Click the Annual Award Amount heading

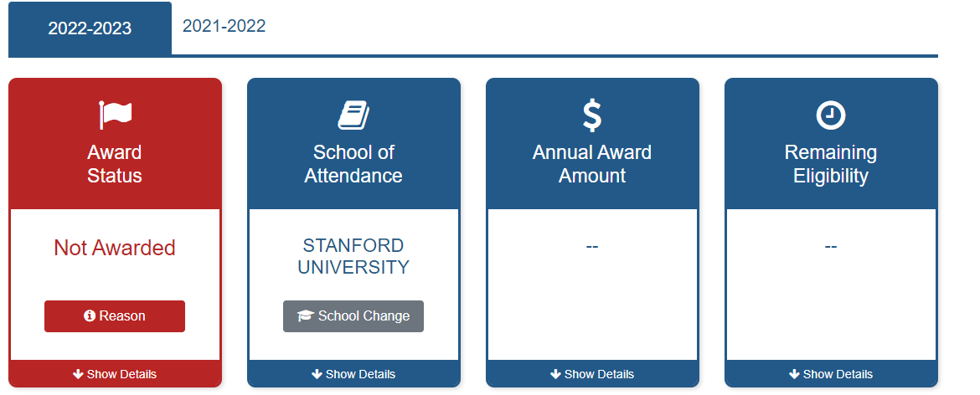pos(592,164)
